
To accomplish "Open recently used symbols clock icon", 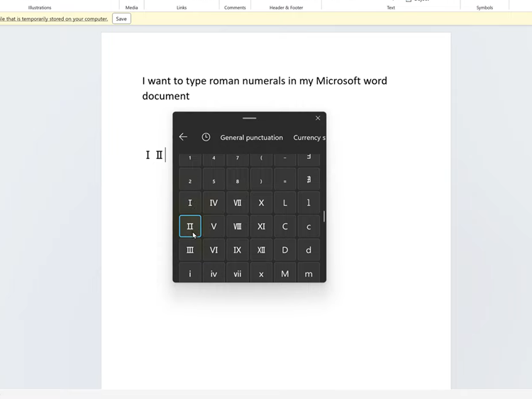I will click(206, 137).
